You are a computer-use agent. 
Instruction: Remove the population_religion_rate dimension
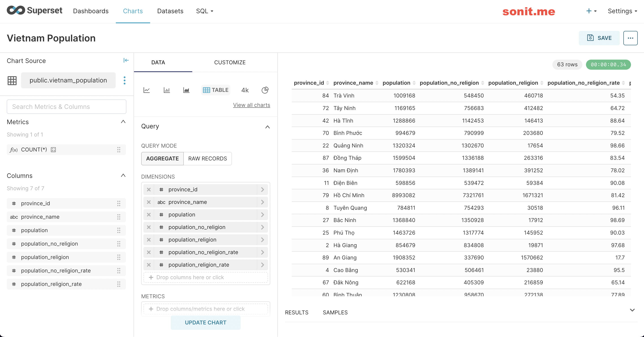click(149, 265)
